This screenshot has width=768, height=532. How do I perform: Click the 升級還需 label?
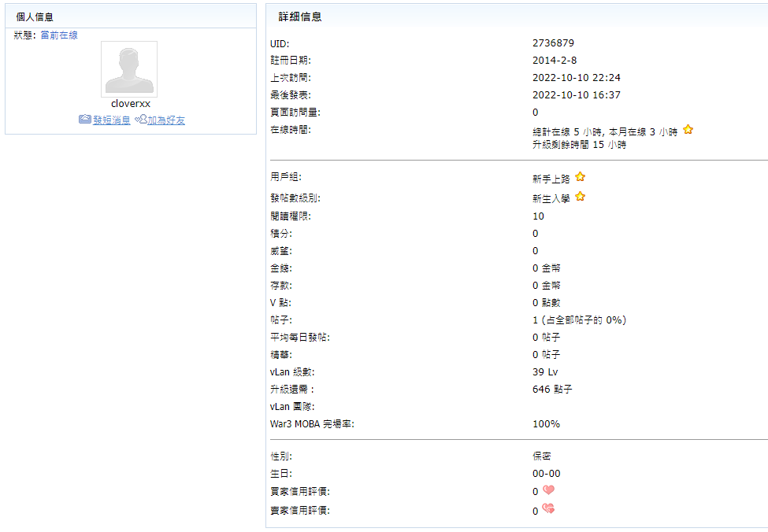[x=292, y=390]
